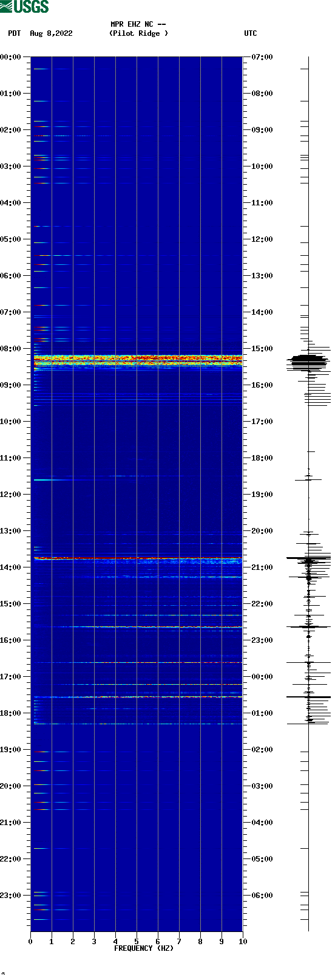Click the 'UTC' timezone label

coord(251,33)
